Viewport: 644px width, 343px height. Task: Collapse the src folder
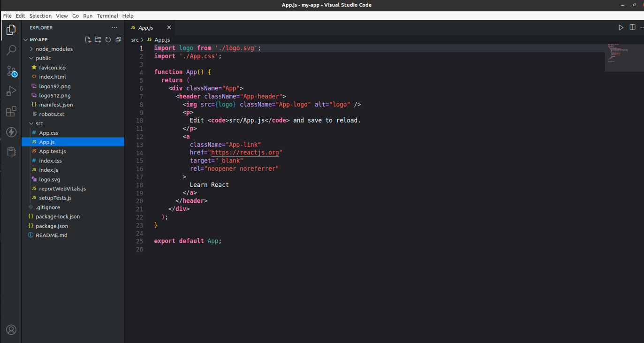pyautogui.click(x=39, y=123)
